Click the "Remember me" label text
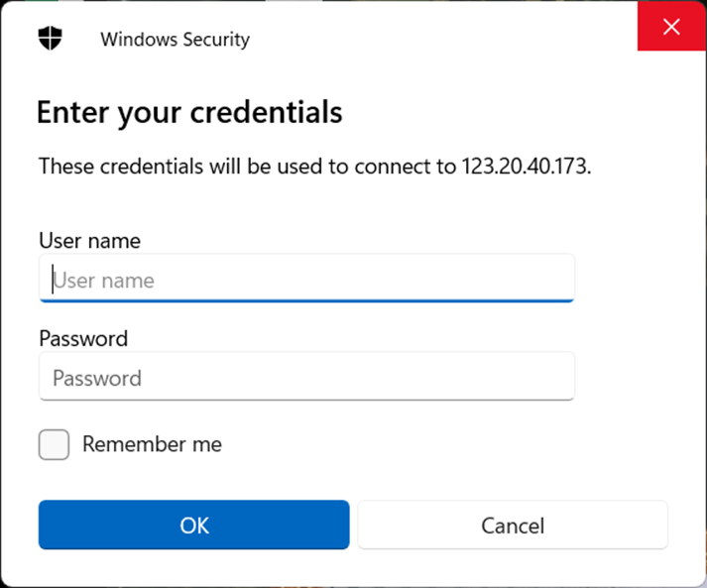This screenshot has height=588, width=707. point(152,444)
